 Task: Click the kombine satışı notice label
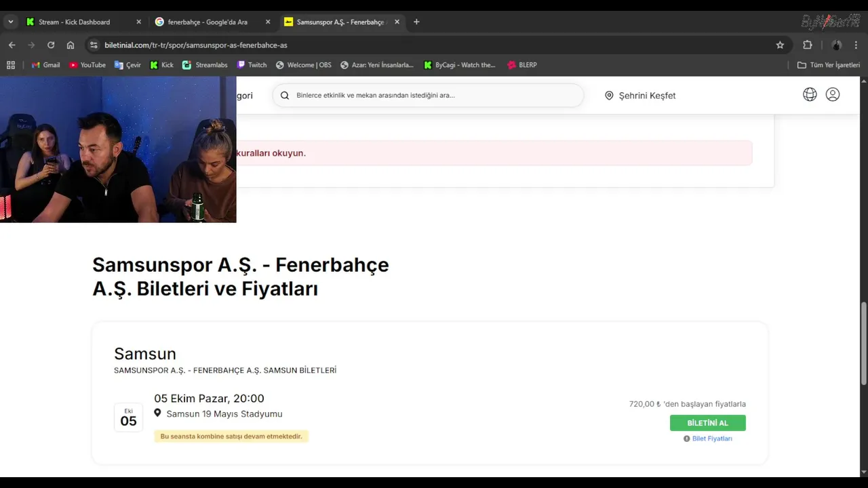231,436
